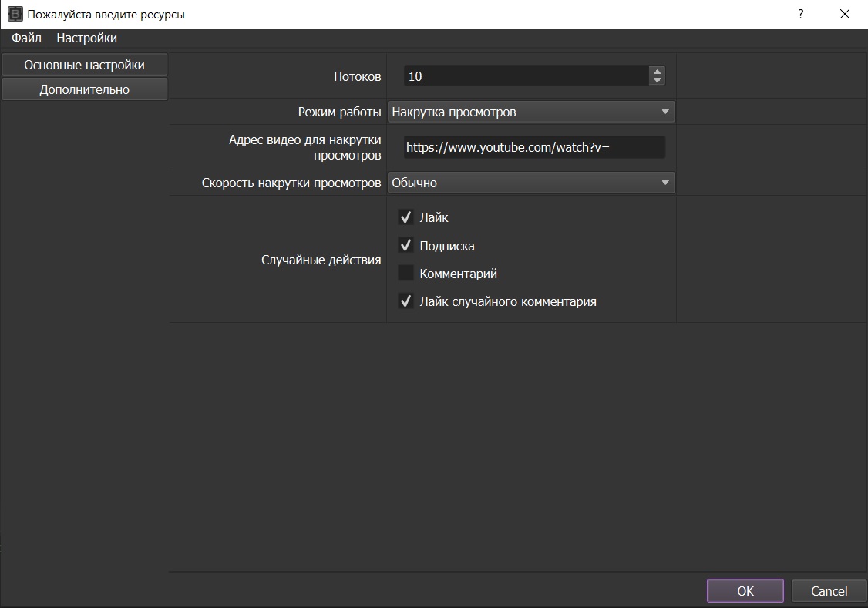The width and height of the screenshot is (868, 608).
Task: Uncheck the Лайк checkbox
Action: point(405,217)
